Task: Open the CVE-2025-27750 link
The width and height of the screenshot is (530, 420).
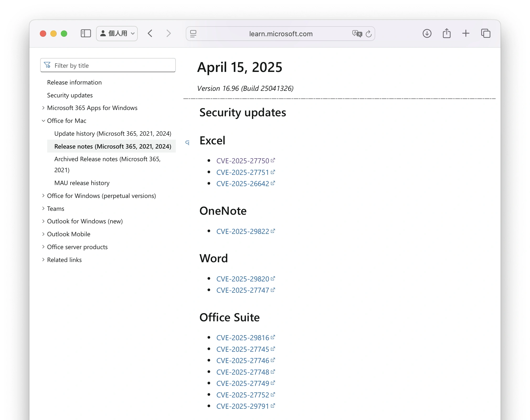Action: point(243,161)
